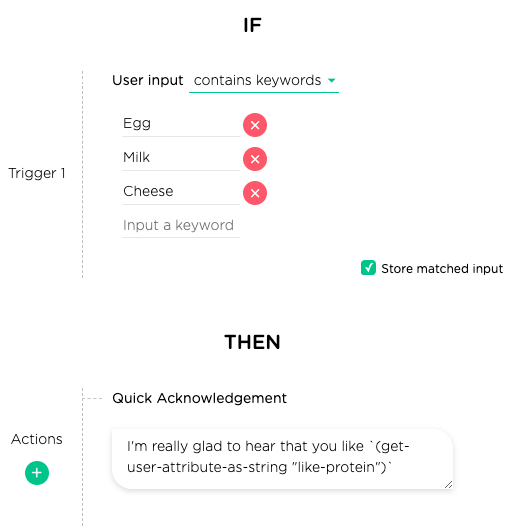
Task: Click the IF section heading
Action: tap(252, 25)
